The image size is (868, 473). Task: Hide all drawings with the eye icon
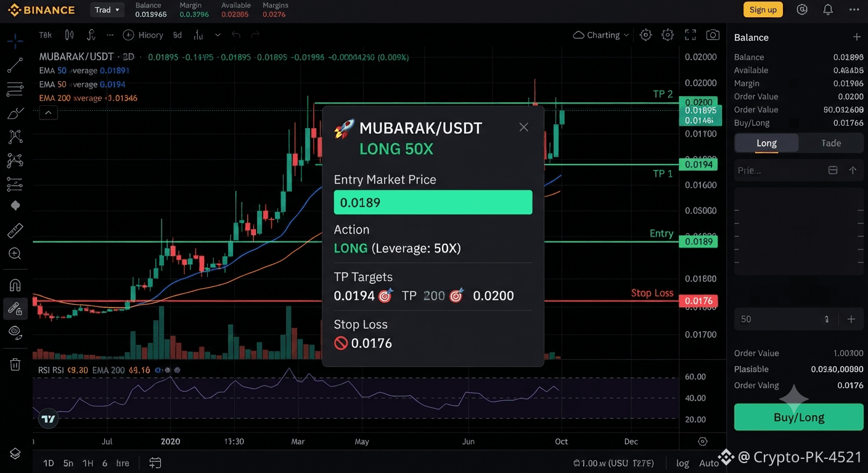15,333
